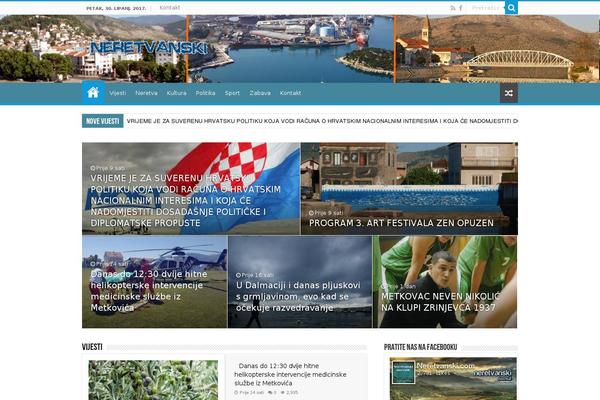Screen dimensions: 600x400
Task: Open the Sport menu item
Action: point(232,93)
